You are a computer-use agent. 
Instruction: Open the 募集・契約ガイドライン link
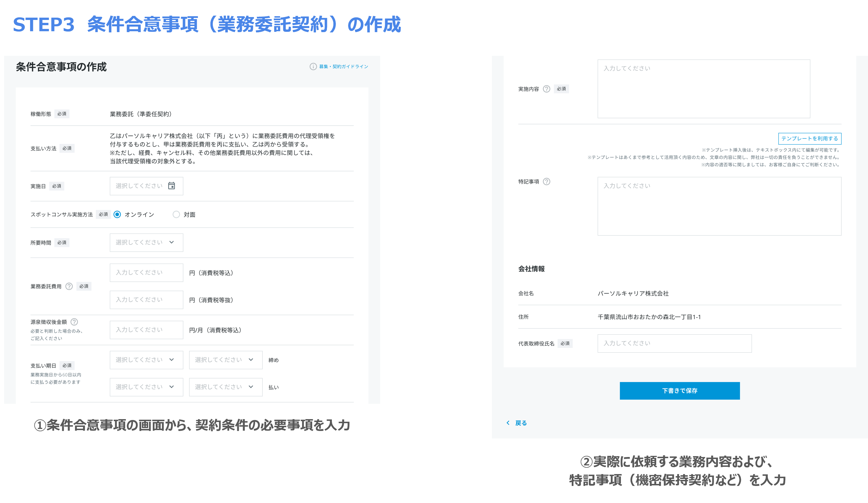coord(343,67)
